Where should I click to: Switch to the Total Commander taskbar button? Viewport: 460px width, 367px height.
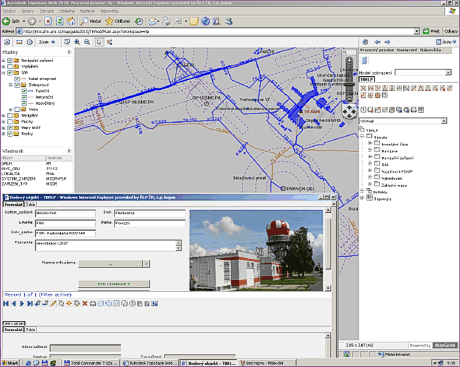[x=91, y=363]
